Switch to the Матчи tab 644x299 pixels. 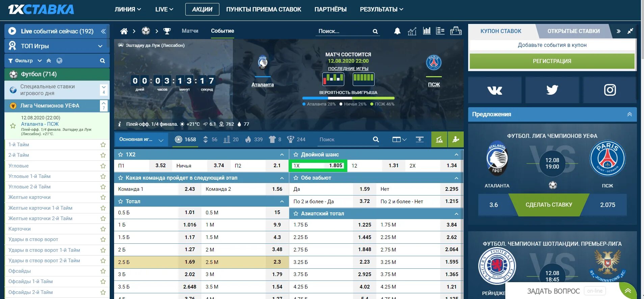190,31
